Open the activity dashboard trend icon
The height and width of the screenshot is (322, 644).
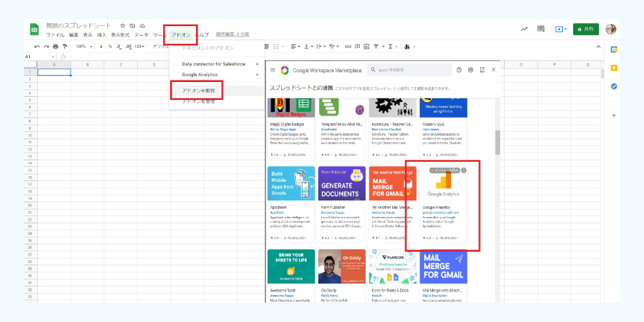coord(524,29)
